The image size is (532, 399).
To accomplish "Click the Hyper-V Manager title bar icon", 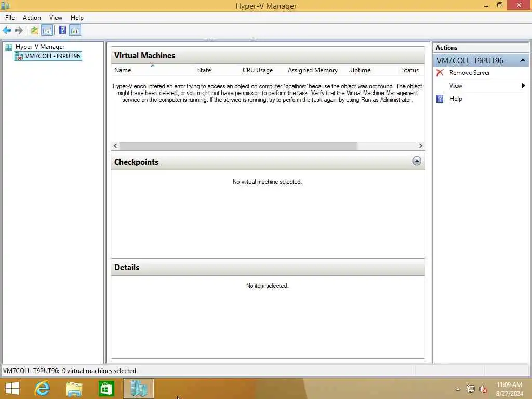I will pyautogui.click(x=5, y=5).
